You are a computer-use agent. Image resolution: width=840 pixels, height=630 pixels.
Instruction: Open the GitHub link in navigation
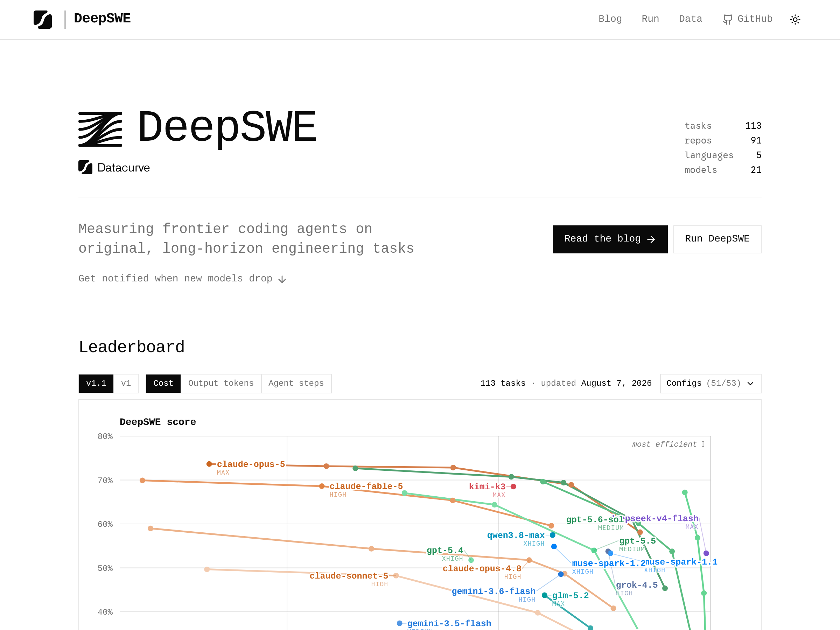click(747, 19)
